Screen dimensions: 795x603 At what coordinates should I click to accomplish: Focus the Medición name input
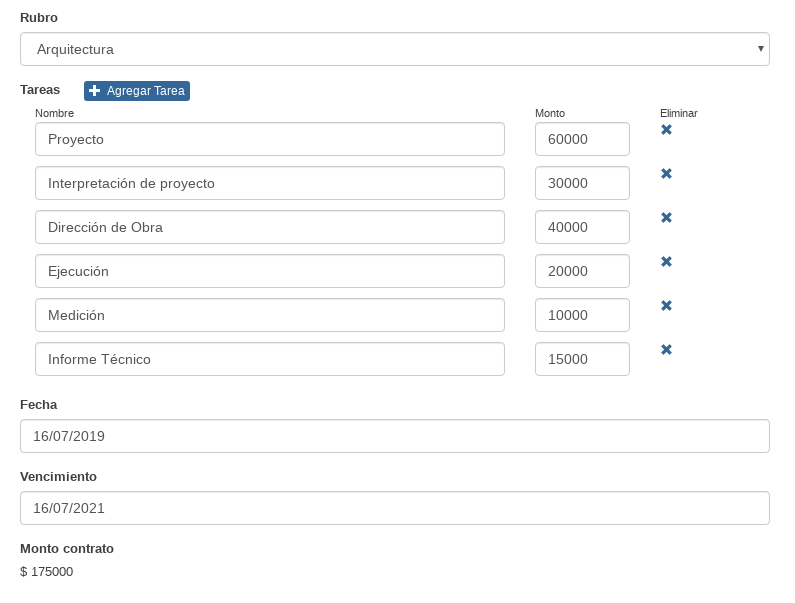[x=269, y=315]
